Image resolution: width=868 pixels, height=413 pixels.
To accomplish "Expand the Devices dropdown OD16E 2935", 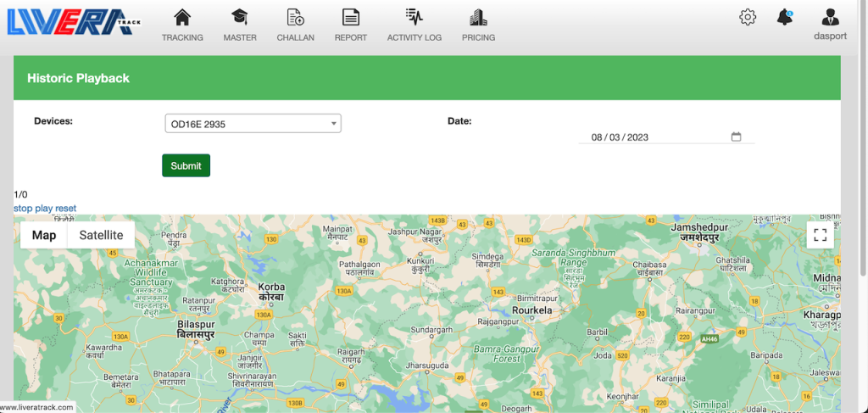I will 253,124.
